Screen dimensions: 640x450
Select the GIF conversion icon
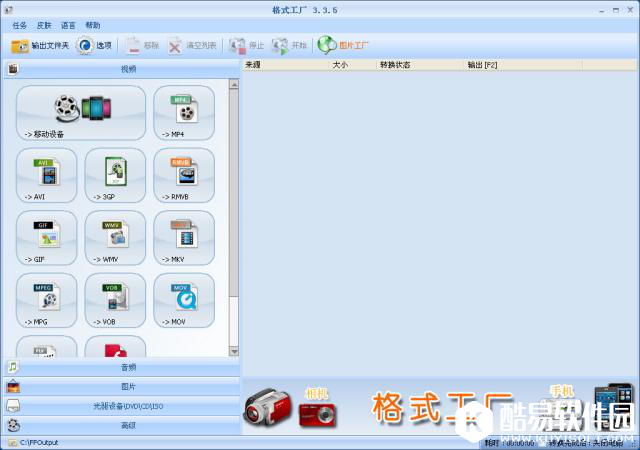(46, 237)
